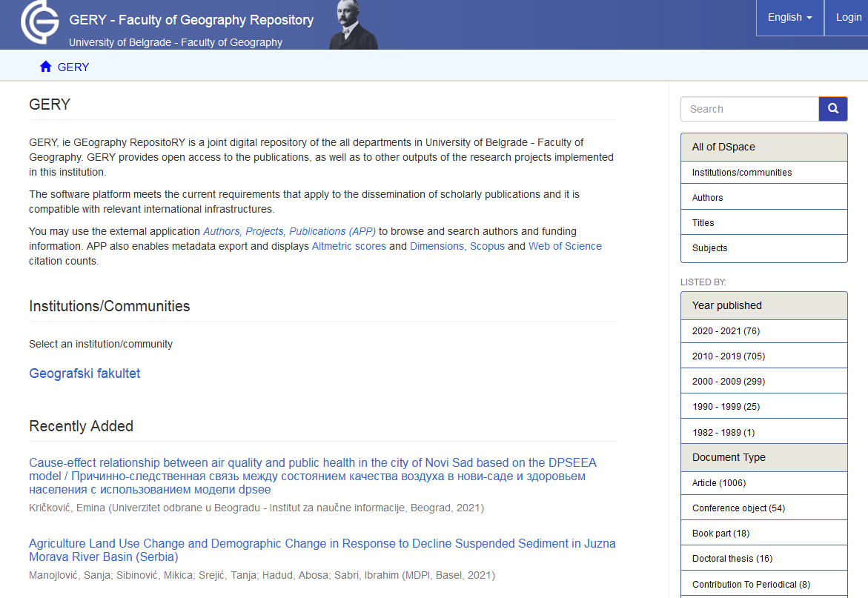The width and height of the screenshot is (868, 598).
Task: Open Institutions/communities in the sidebar
Action: coord(741,173)
